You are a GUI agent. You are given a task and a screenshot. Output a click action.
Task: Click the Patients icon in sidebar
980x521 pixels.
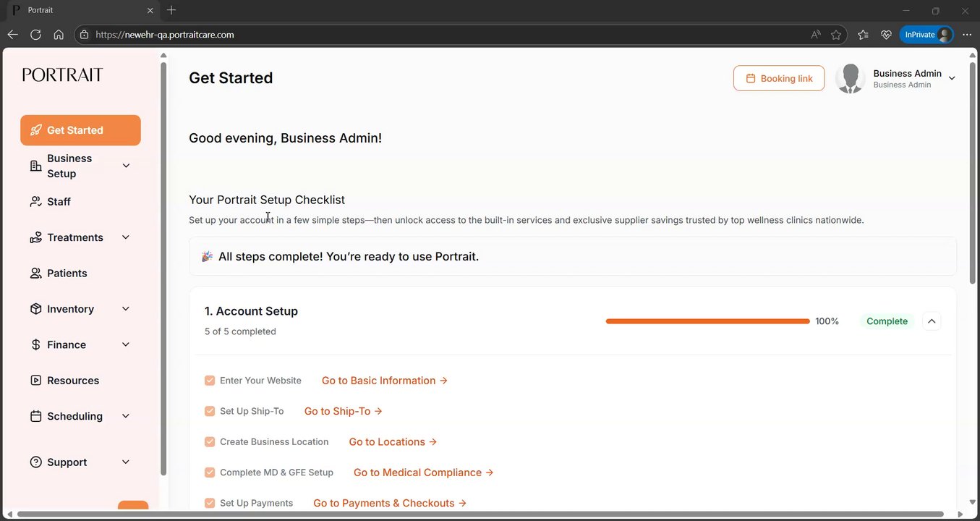35,274
